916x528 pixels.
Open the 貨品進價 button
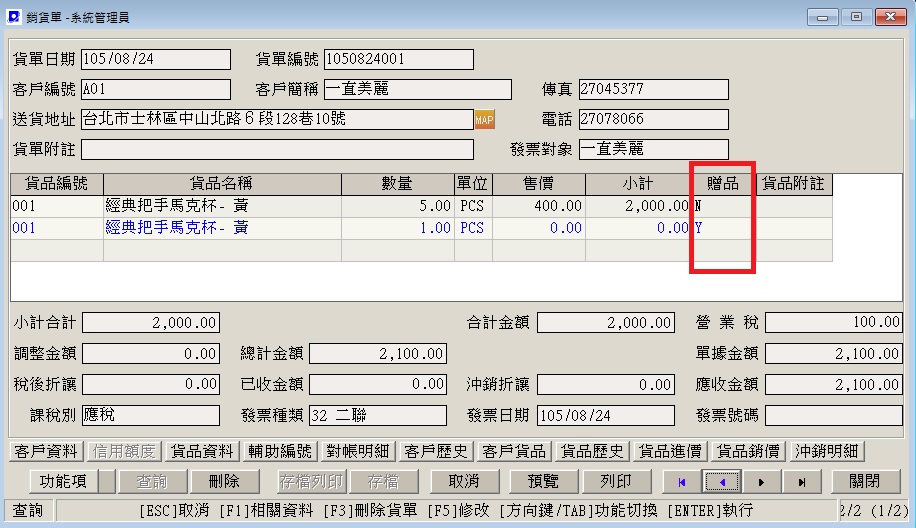click(x=670, y=451)
